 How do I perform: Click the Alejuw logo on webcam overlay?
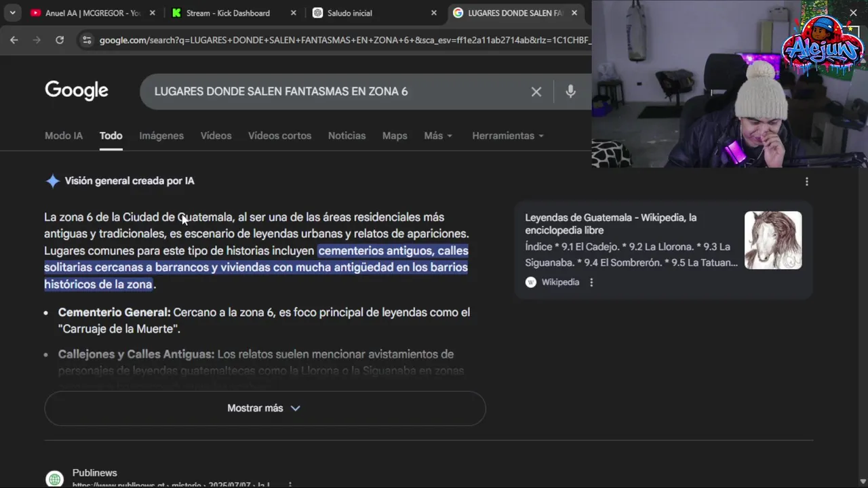(x=823, y=45)
